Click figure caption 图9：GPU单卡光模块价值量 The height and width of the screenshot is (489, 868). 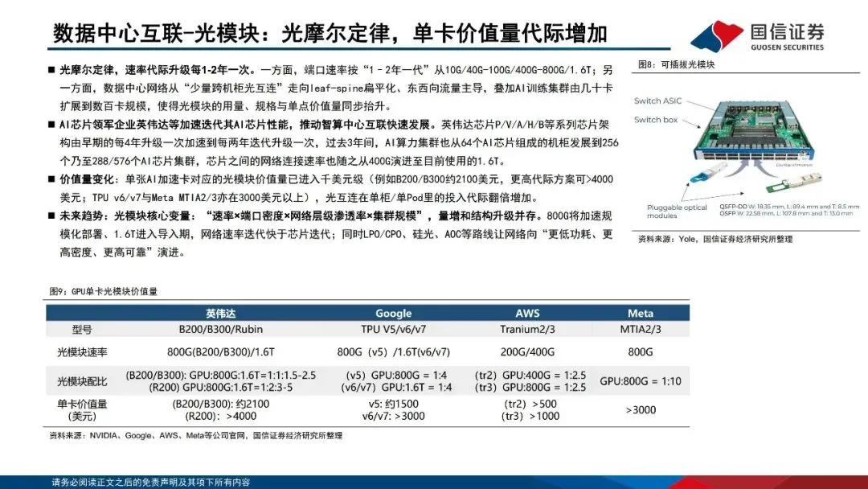click(104, 291)
